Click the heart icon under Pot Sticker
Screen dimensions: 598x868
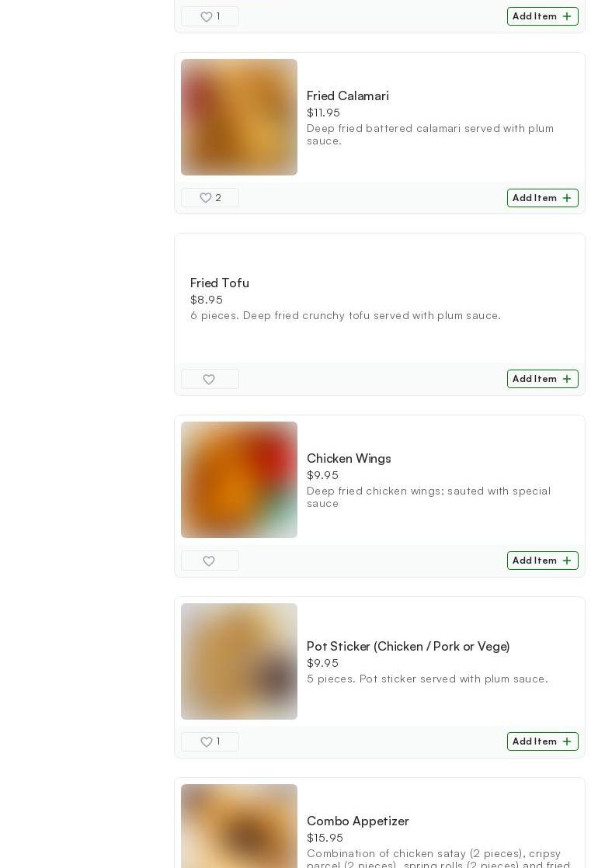[206, 741]
